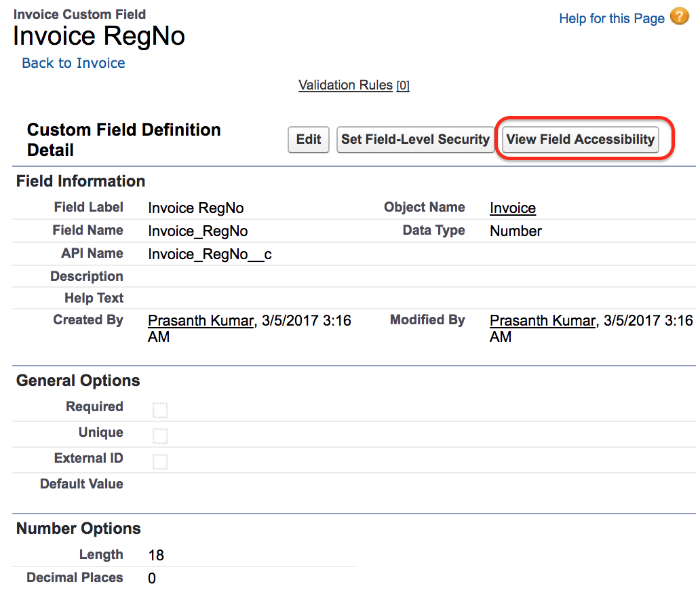The width and height of the screenshot is (700, 597).
Task: Click the General Options section header
Action: tap(78, 381)
